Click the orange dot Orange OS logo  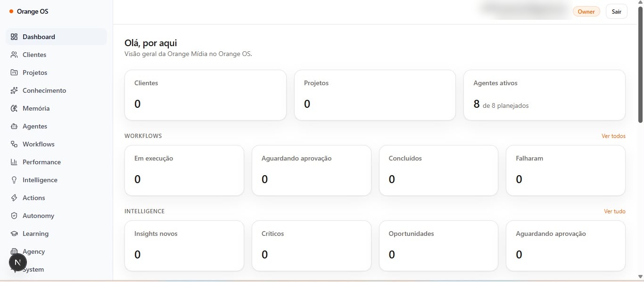11,11
